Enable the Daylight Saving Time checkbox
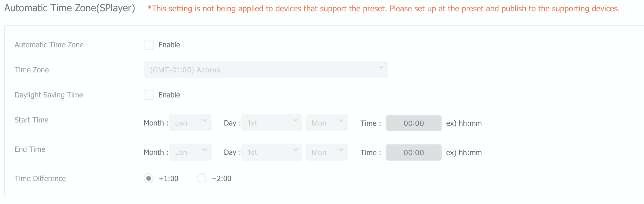The height and width of the screenshot is (204, 644). click(149, 95)
